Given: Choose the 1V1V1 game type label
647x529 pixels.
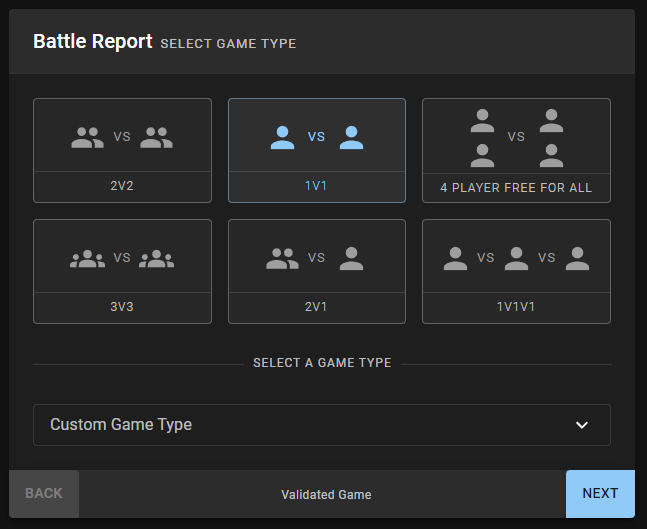Looking at the screenshot, I should coord(516,308).
